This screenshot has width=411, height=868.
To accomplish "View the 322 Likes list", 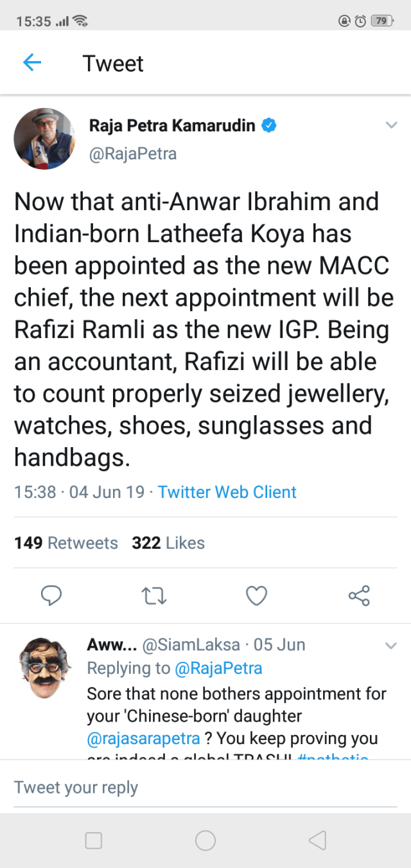I will click(x=168, y=543).
